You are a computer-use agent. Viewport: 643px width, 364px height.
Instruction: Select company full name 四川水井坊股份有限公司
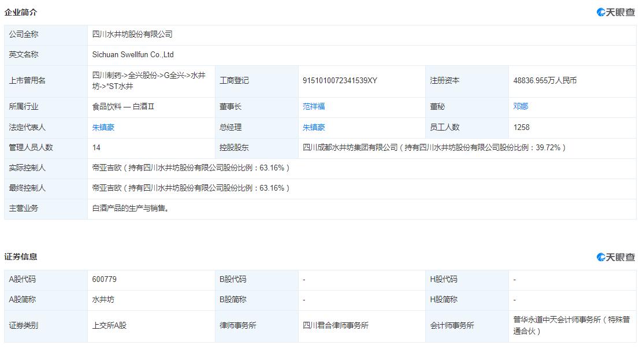[x=132, y=35]
